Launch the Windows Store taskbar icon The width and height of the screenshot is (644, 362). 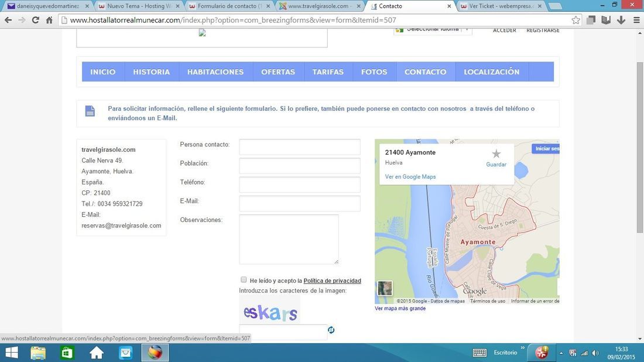click(67, 353)
